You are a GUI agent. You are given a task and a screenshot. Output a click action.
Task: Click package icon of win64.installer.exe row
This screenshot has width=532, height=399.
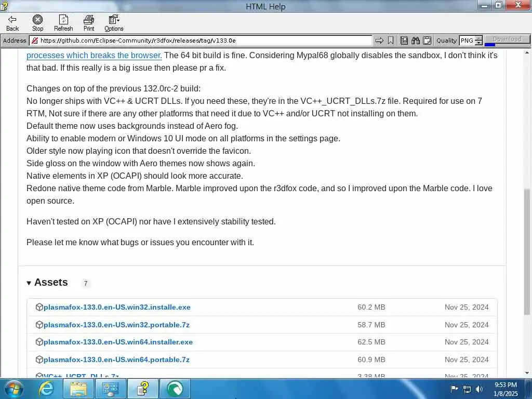point(39,342)
